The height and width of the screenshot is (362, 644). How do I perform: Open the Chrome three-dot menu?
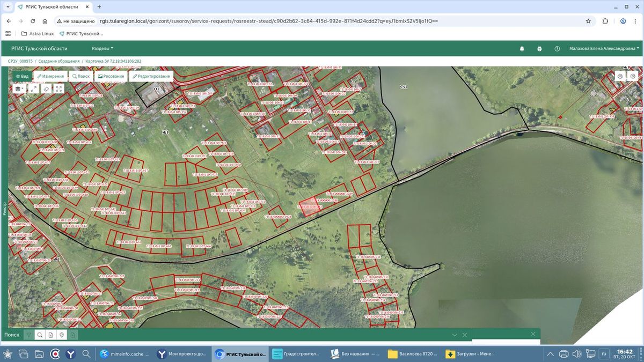636,21
